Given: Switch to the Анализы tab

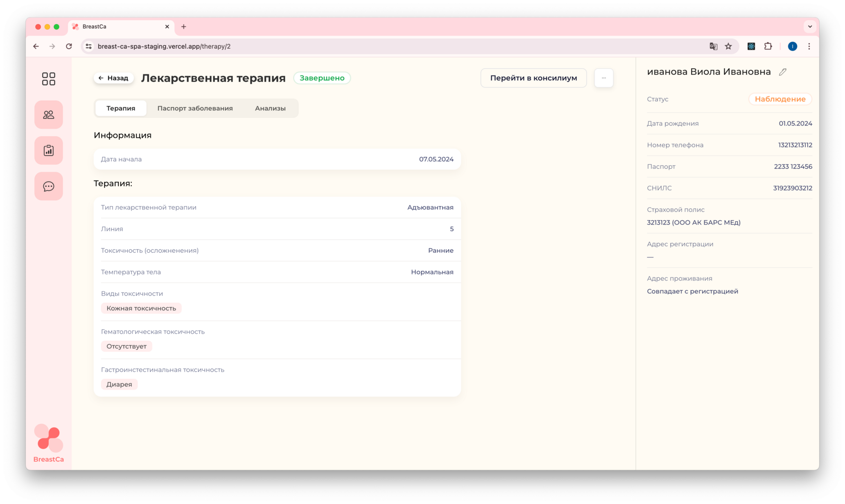Looking at the screenshot, I should [x=270, y=108].
